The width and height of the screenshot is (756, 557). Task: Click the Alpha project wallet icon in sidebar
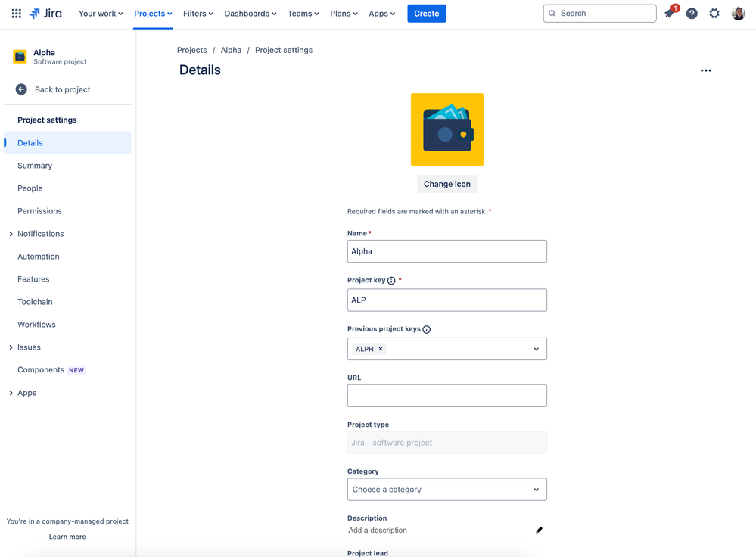pyautogui.click(x=20, y=57)
